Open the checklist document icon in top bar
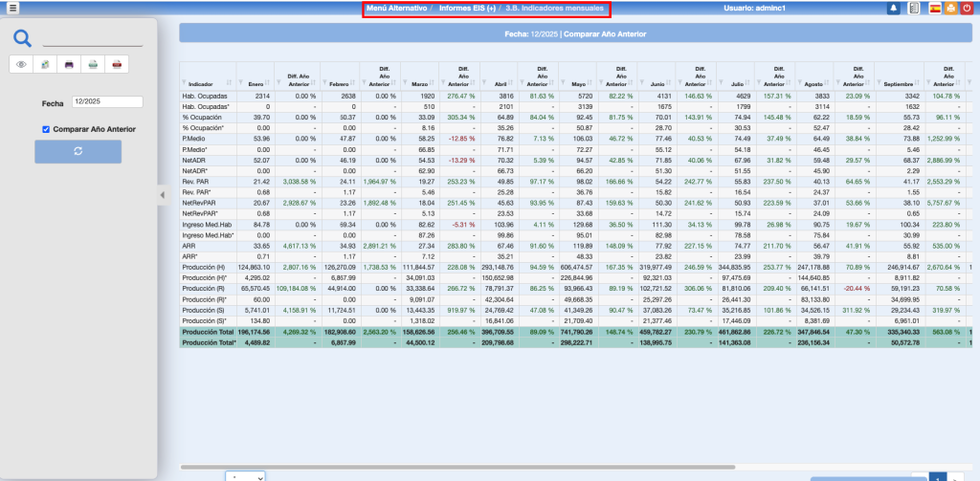This screenshot has height=481, width=980. point(913,9)
